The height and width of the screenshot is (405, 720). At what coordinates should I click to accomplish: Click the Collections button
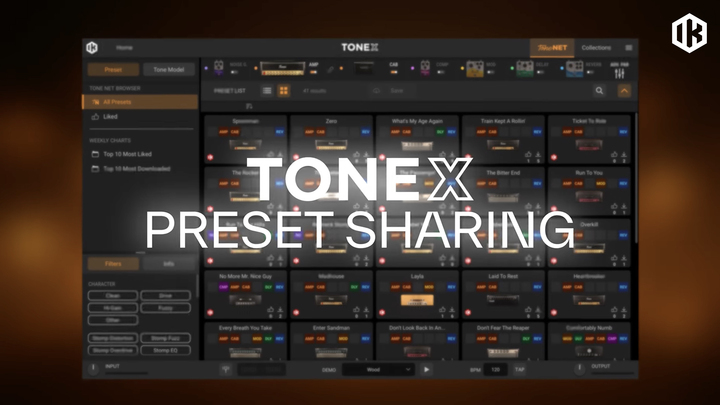pyautogui.click(x=596, y=47)
